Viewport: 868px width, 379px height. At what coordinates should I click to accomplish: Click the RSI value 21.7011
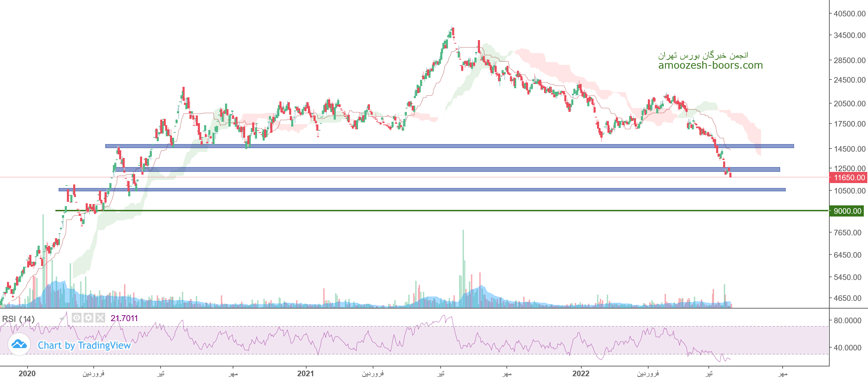124,318
